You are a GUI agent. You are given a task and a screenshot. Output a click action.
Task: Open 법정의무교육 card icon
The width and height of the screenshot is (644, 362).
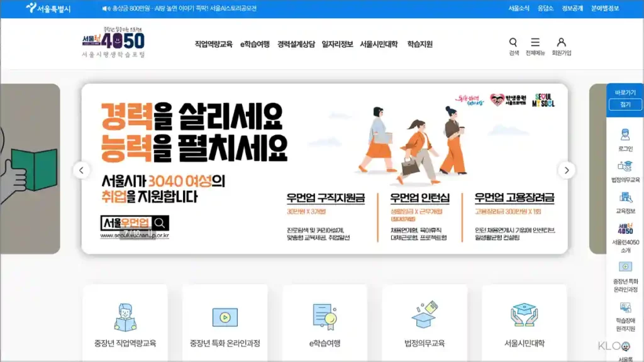click(x=425, y=315)
